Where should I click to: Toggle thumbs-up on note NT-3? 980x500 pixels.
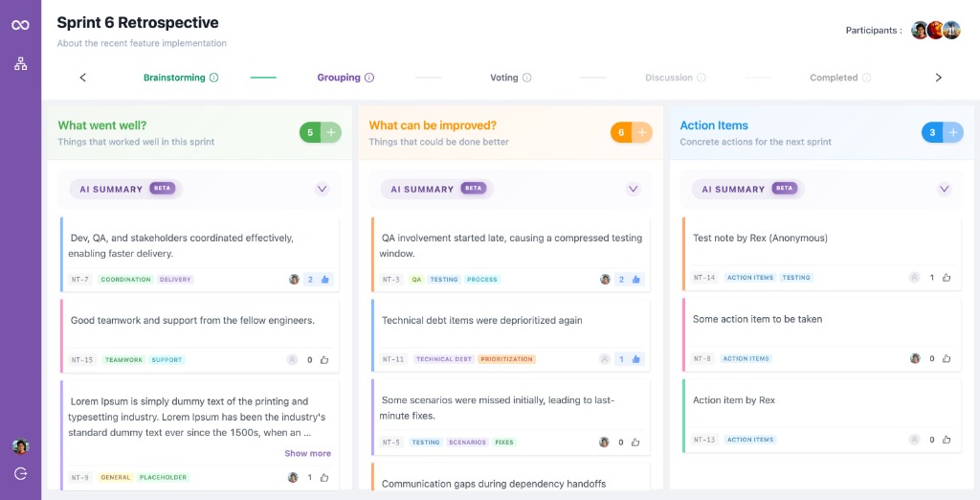(635, 280)
